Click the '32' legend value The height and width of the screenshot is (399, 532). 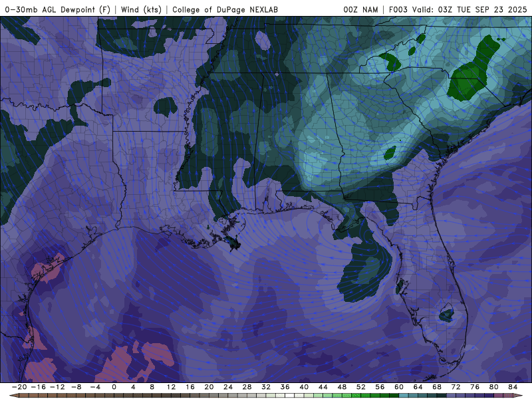click(x=266, y=387)
